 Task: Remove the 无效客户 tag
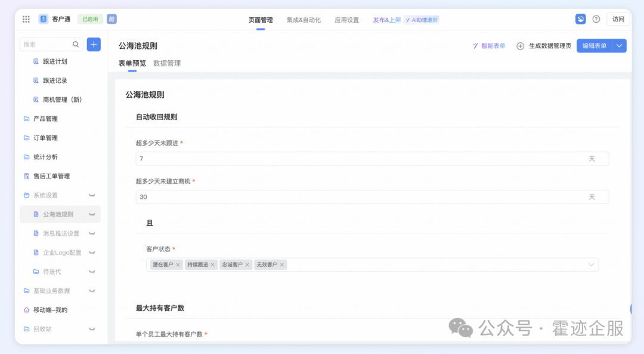pyautogui.click(x=282, y=264)
